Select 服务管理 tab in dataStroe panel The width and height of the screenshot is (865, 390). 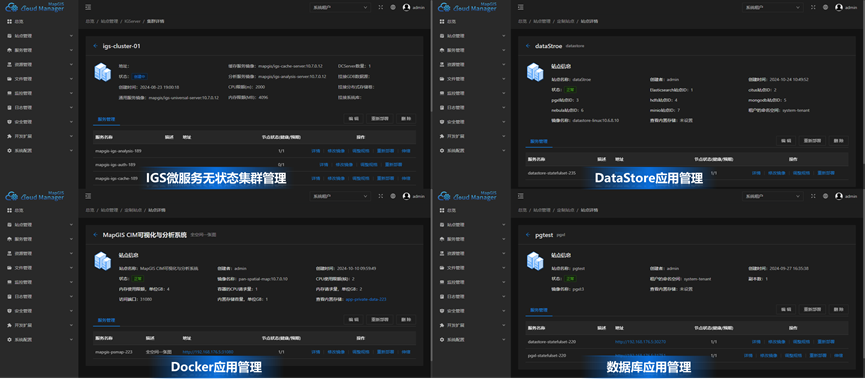[x=538, y=141]
